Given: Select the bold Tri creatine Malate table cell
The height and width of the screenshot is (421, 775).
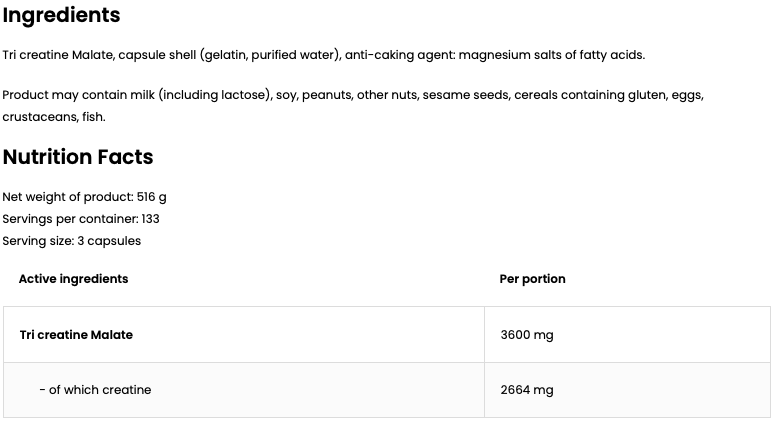Looking at the screenshot, I should point(76,335).
